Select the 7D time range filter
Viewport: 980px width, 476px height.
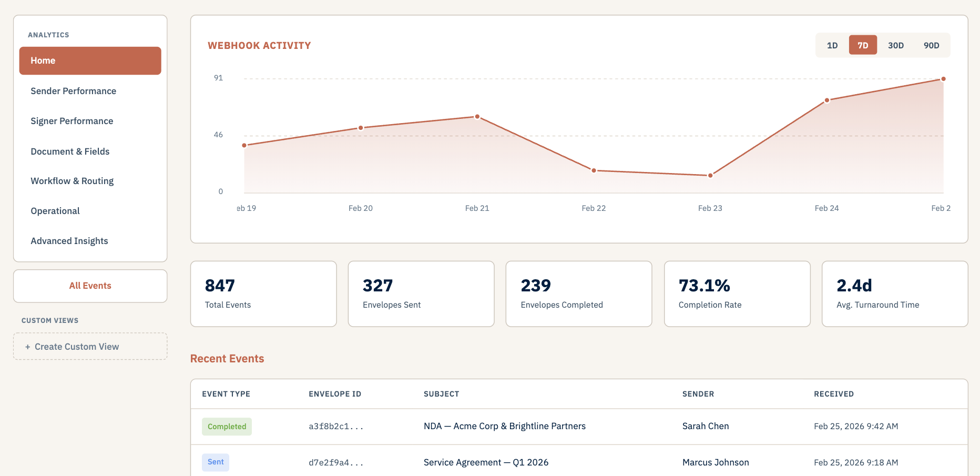pyautogui.click(x=863, y=45)
